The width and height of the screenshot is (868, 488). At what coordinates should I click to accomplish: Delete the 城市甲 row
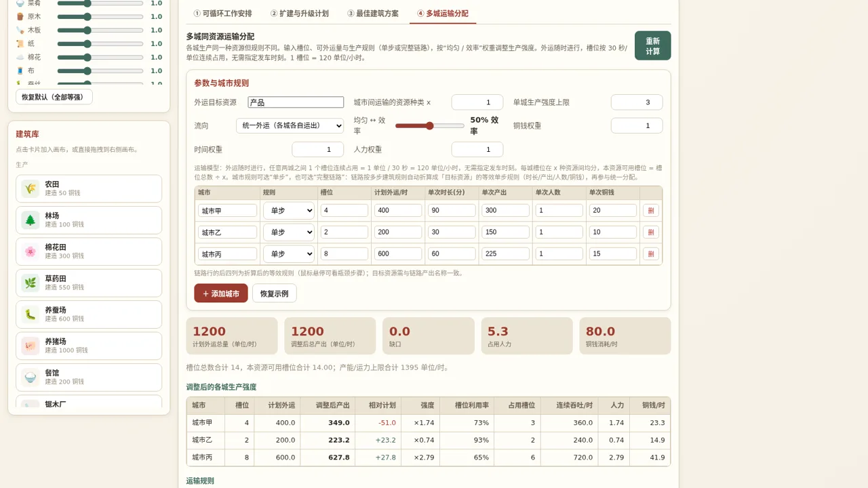(x=651, y=211)
